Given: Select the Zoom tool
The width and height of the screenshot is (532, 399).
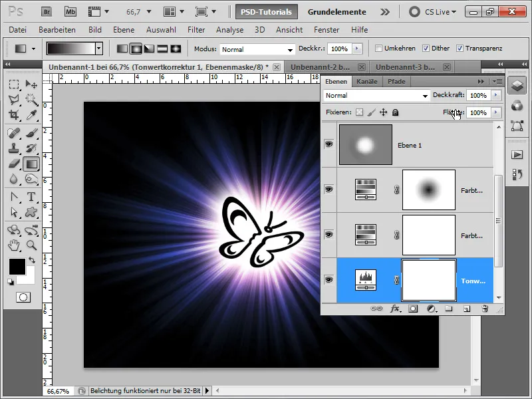Looking at the screenshot, I should tap(31, 245).
